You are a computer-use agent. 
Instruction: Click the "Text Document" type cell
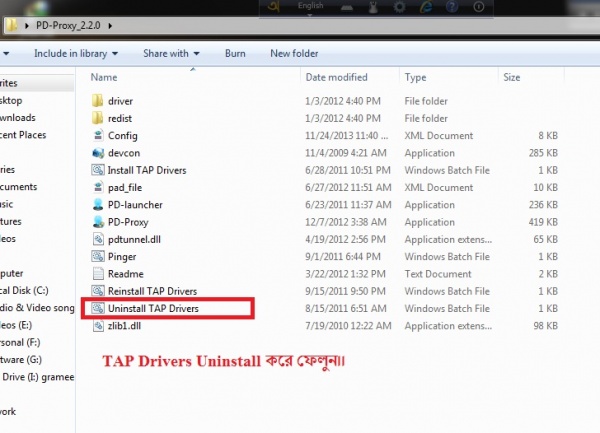[438, 274]
